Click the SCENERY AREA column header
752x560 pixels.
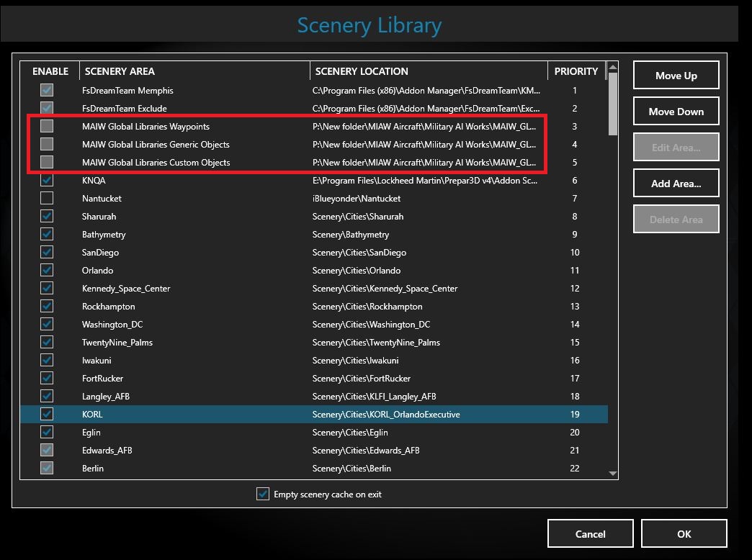(194, 71)
